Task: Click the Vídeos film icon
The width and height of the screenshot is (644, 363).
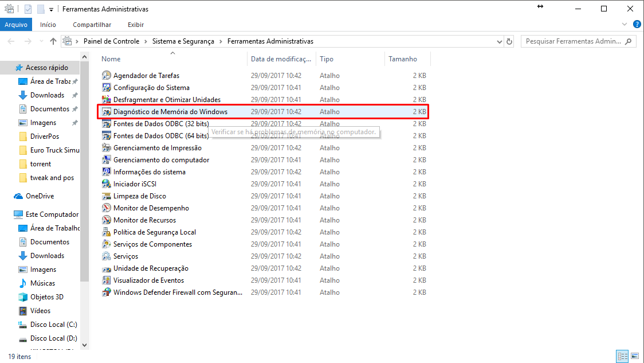Action: click(23, 311)
